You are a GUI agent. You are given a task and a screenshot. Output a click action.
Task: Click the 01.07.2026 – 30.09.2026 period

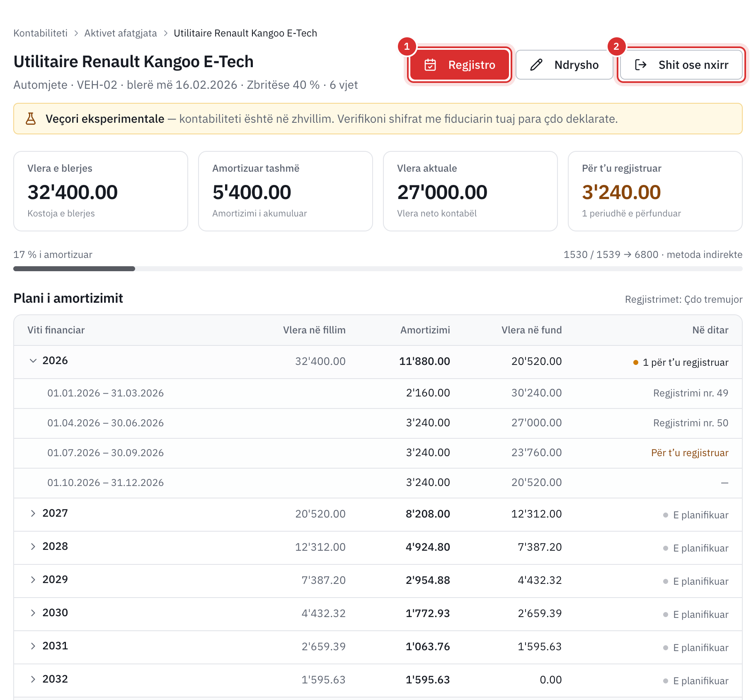point(106,453)
